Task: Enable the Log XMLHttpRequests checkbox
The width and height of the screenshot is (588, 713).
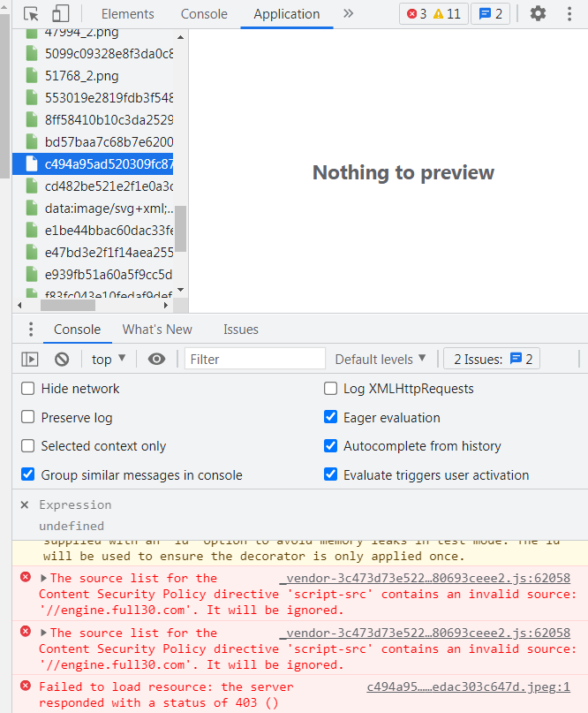Action: pyautogui.click(x=330, y=389)
